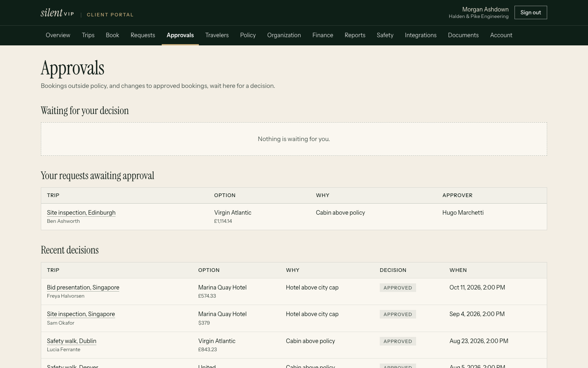Navigate to the Organization tab
Screen dimensions: 588x368
point(284,35)
